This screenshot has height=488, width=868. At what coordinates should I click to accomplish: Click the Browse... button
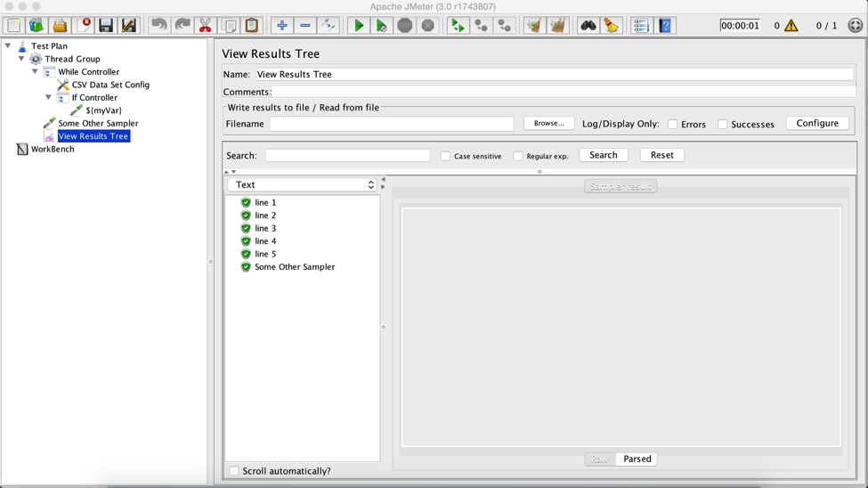[x=548, y=124]
